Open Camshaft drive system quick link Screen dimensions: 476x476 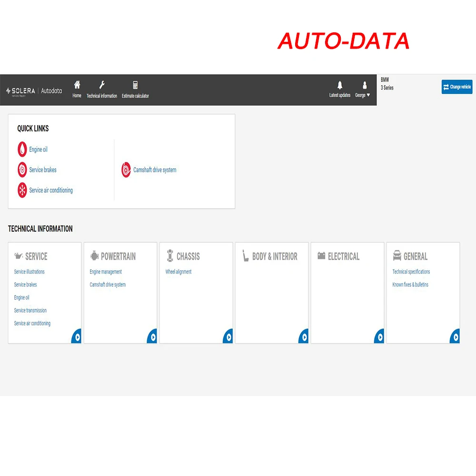(x=155, y=170)
